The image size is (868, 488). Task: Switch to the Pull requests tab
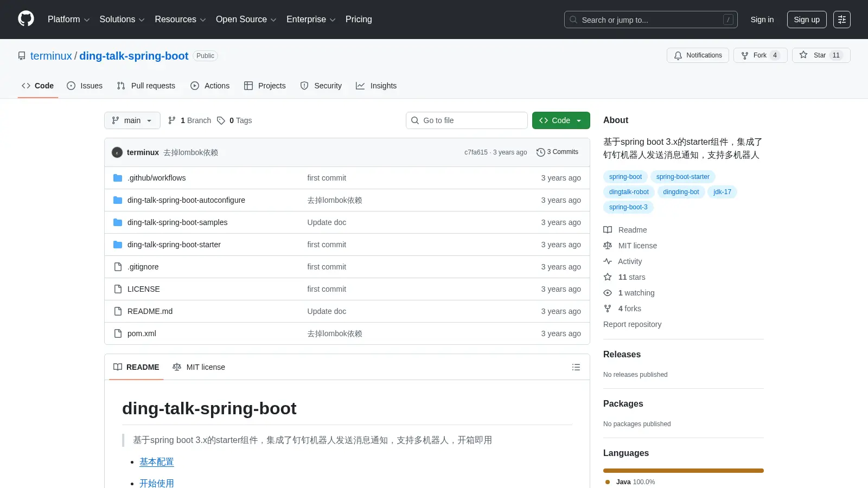pos(146,86)
